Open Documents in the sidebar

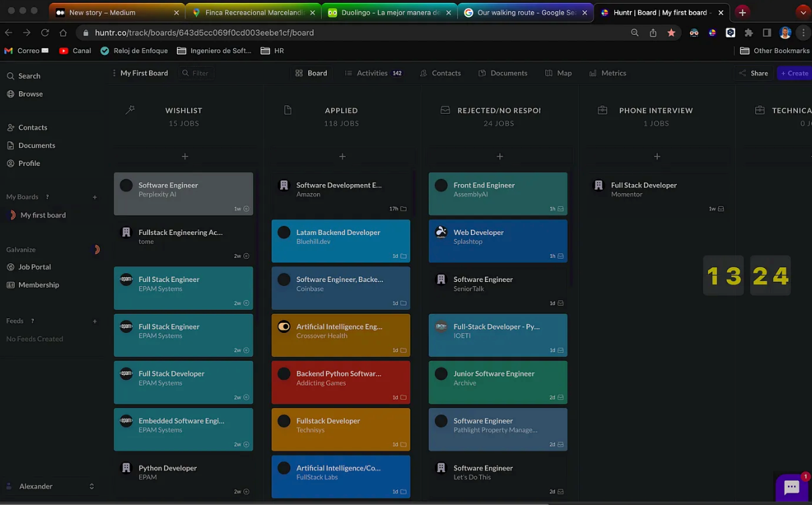[x=31, y=145]
